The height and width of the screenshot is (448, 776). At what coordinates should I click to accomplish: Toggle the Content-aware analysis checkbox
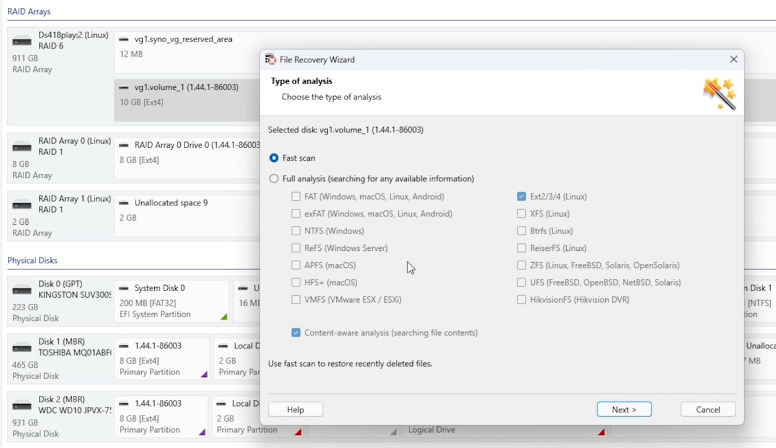click(x=296, y=333)
